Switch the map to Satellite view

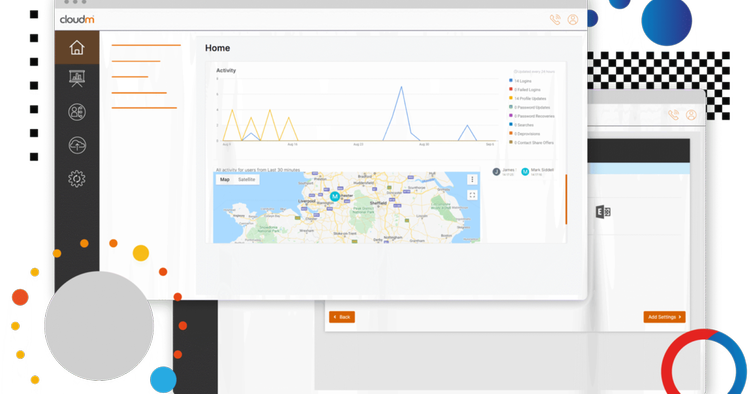point(247,179)
